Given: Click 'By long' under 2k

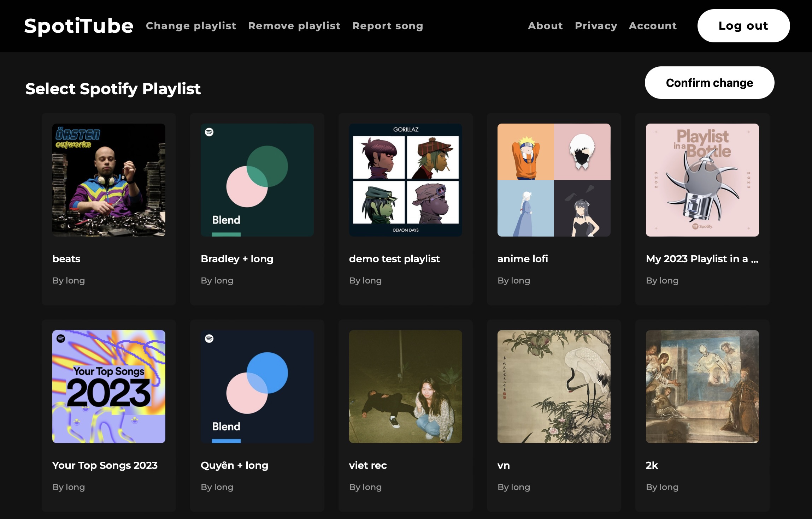Looking at the screenshot, I should pos(662,487).
